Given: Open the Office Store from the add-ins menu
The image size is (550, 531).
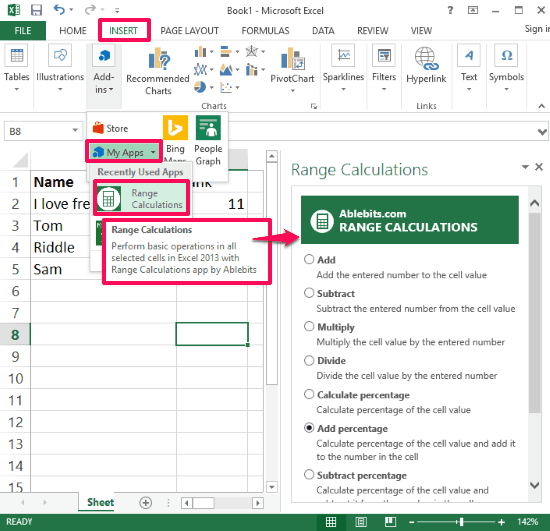Looking at the screenshot, I should click(110, 128).
